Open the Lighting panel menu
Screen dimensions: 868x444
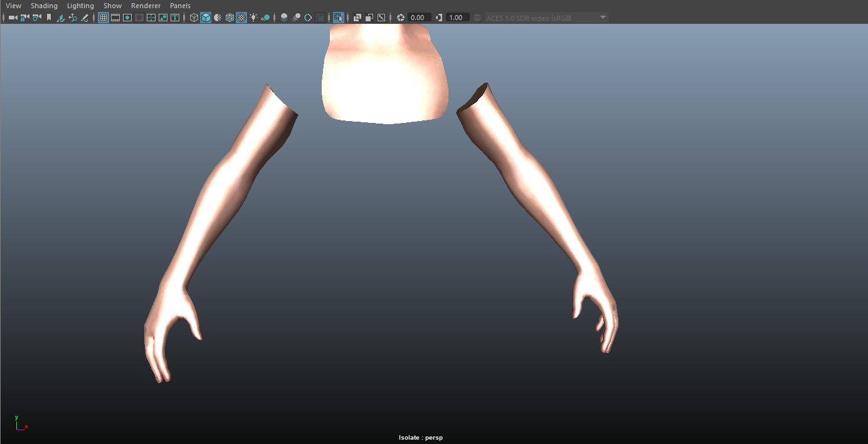(x=80, y=6)
